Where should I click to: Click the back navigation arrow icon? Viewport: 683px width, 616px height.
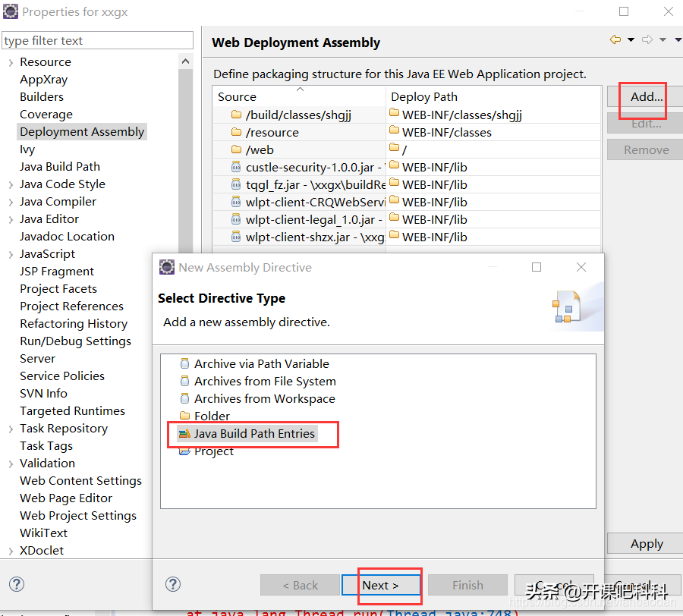tap(615, 39)
